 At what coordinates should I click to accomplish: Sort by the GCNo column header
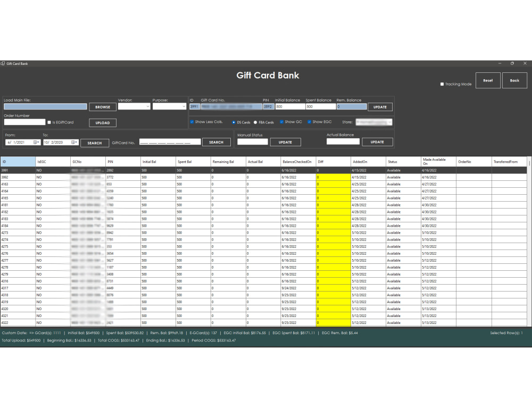pyautogui.click(x=88, y=162)
